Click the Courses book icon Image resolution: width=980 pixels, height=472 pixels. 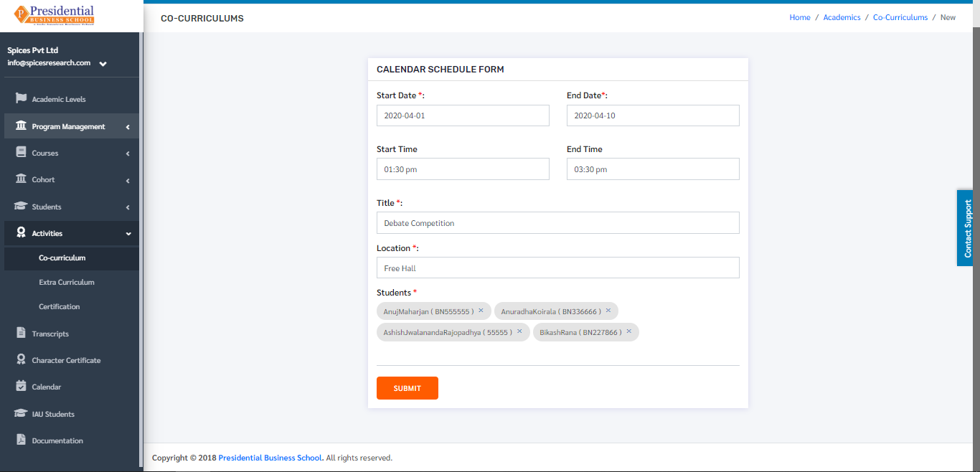point(21,152)
